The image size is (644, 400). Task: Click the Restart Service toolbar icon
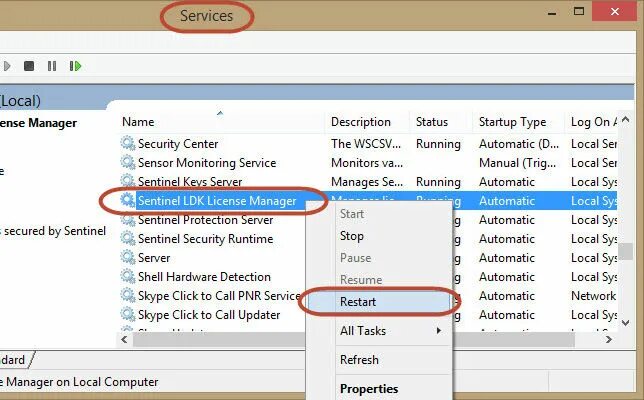(x=75, y=66)
